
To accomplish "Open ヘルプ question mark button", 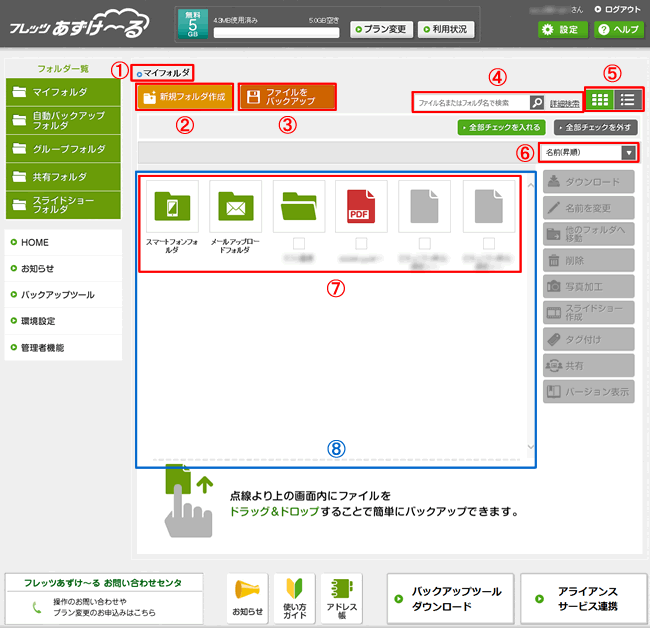I will click(619, 29).
